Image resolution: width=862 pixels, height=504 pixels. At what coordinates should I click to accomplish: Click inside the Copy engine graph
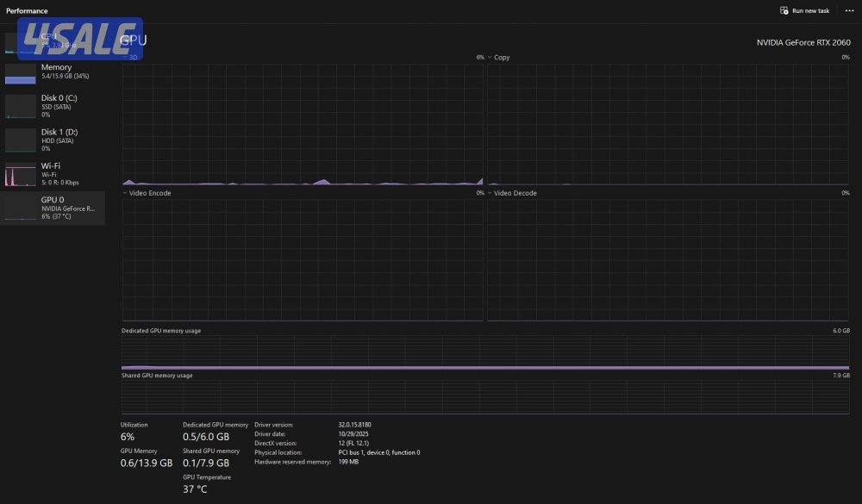point(668,123)
